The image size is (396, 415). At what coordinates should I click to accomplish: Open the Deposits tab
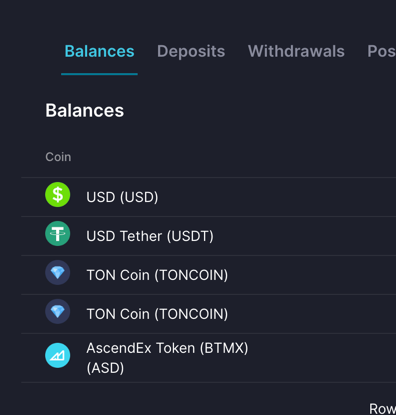coord(191,51)
